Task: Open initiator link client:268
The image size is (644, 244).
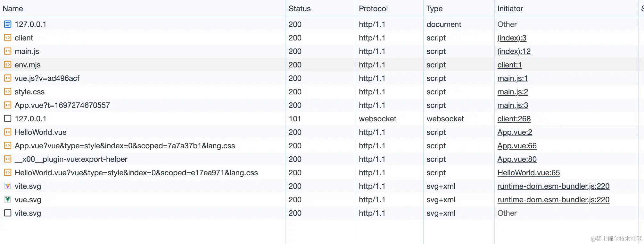Action: pos(514,119)
